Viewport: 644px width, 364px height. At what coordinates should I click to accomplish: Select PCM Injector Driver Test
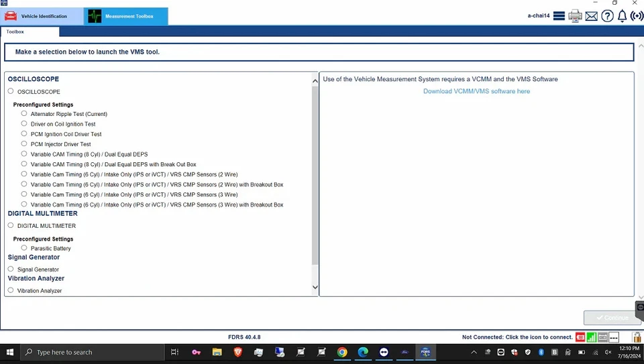coord(24,143)
